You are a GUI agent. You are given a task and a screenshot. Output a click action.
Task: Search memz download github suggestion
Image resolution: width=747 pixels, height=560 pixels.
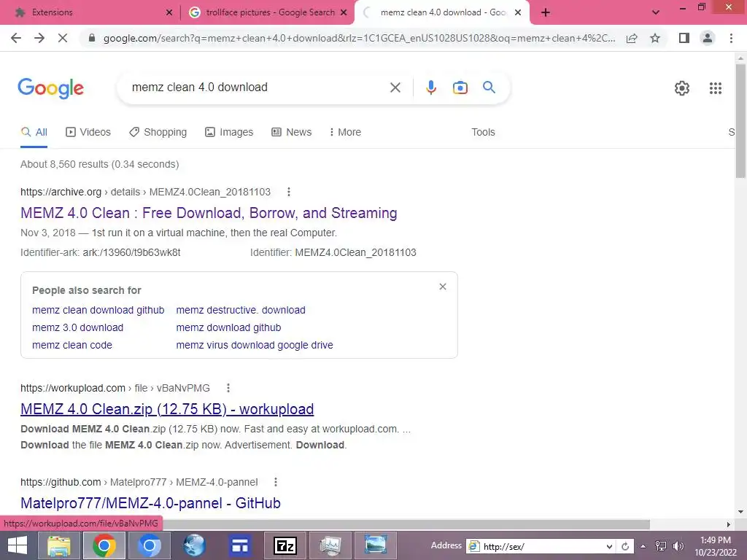pos(228,327)
